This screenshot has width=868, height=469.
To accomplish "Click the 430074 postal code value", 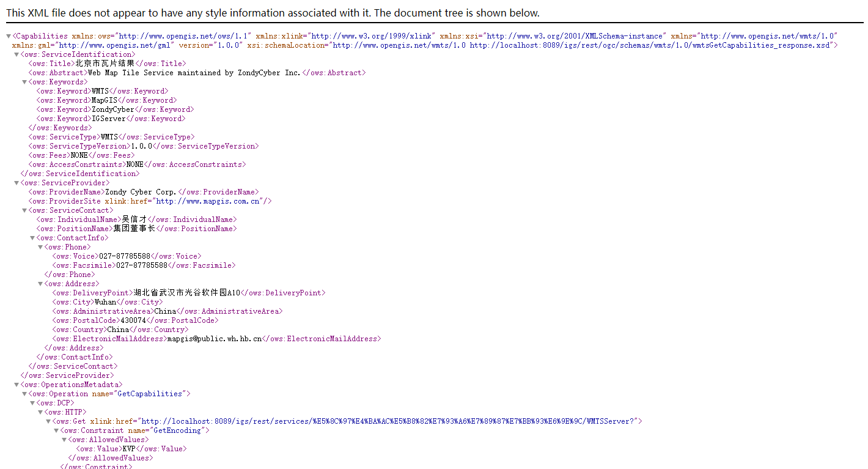I will point(133,320).
